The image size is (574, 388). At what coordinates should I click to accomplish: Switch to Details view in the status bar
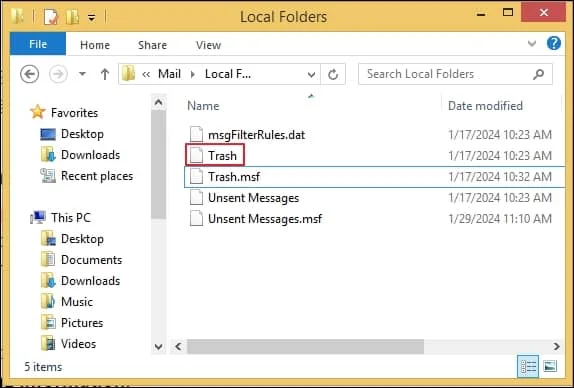pos(528,366)
